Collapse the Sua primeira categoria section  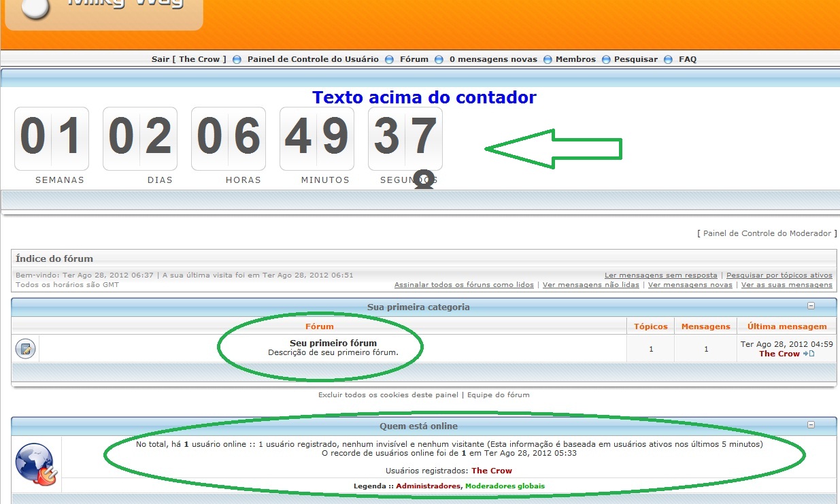pyautogui.click(x=811, y=306)
